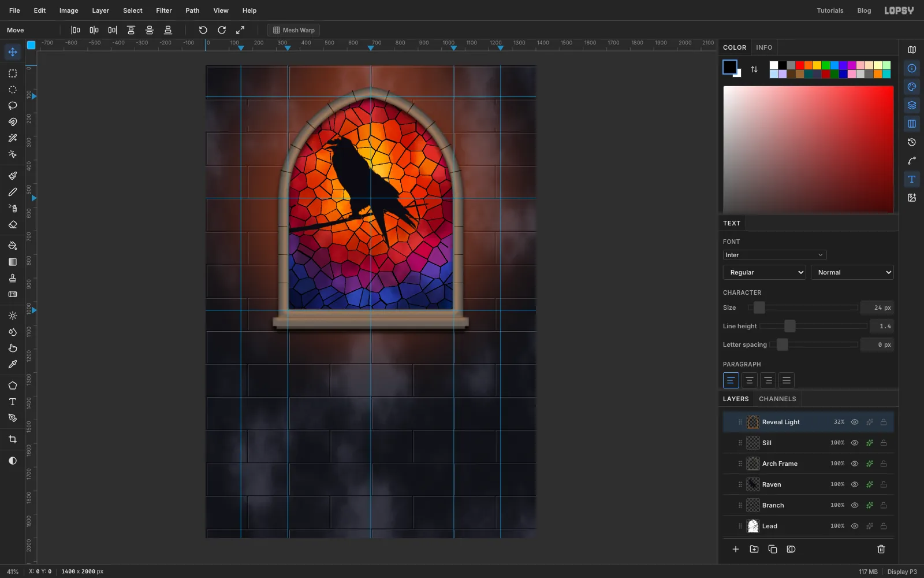The height and width of the screenshot is (578, 924).
Task: Open the Layer menu
Action: (x=100, y=10)
